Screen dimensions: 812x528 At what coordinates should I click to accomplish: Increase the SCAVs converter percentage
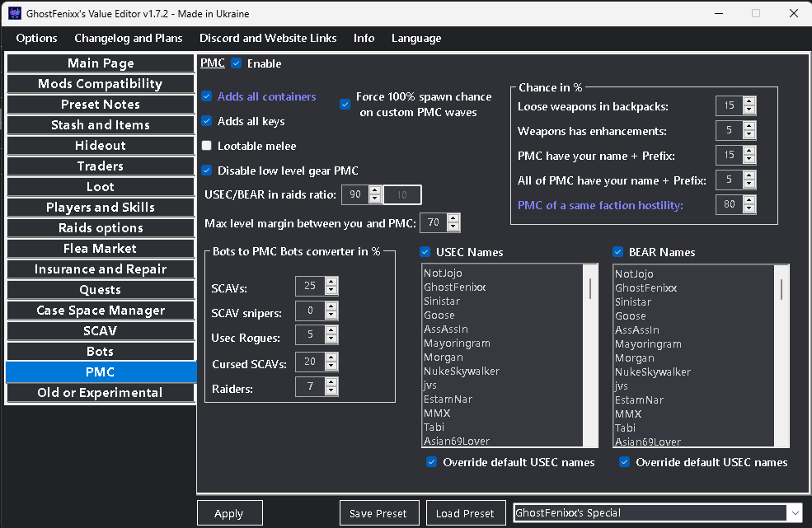click(x=331, y=282)
